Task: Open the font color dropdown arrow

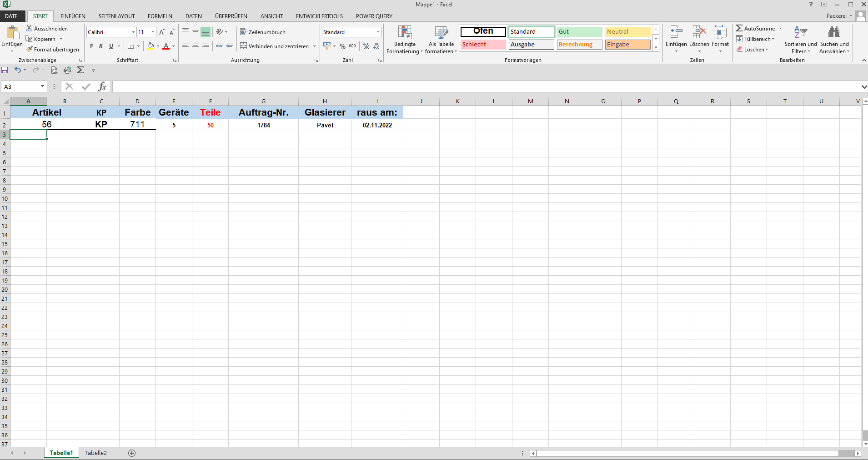Action: [x=173, y=46]
